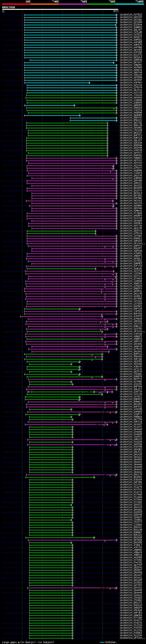Select label UniRef100_P13869

[131, 213]
